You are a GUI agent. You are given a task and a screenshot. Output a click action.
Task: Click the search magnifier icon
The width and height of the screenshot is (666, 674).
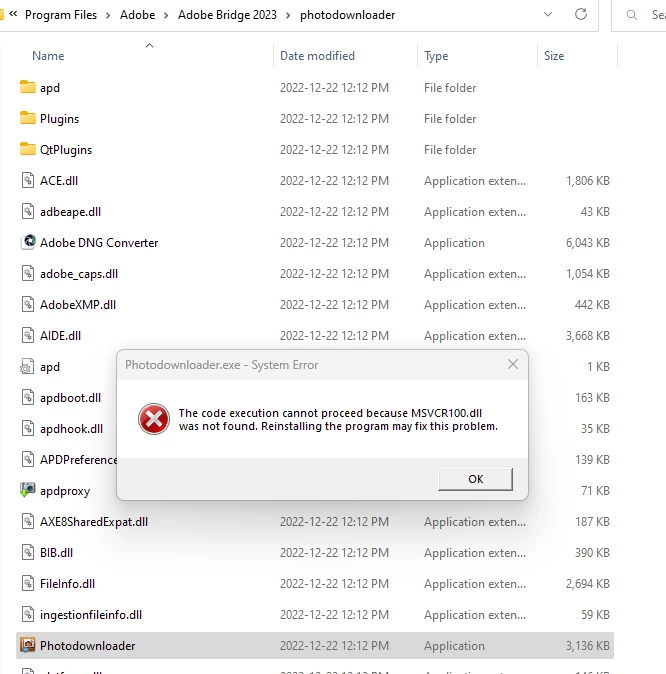632,15
